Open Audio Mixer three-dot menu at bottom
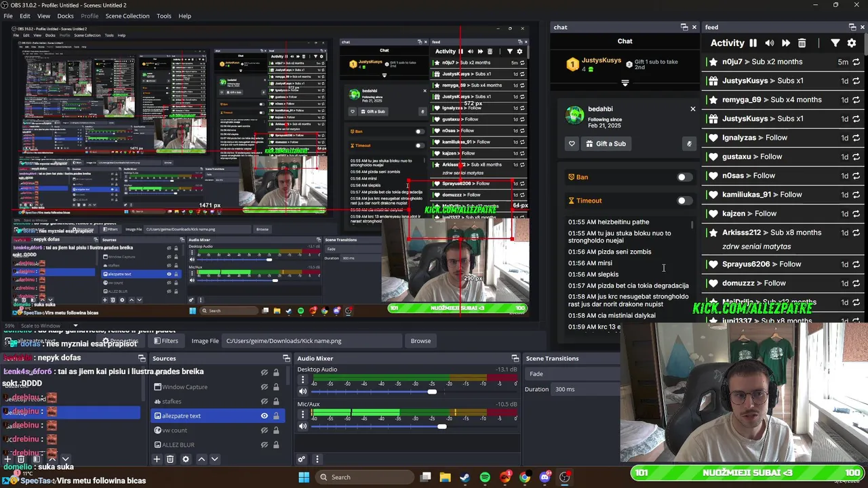868x488 pixels. pos(317,460)
